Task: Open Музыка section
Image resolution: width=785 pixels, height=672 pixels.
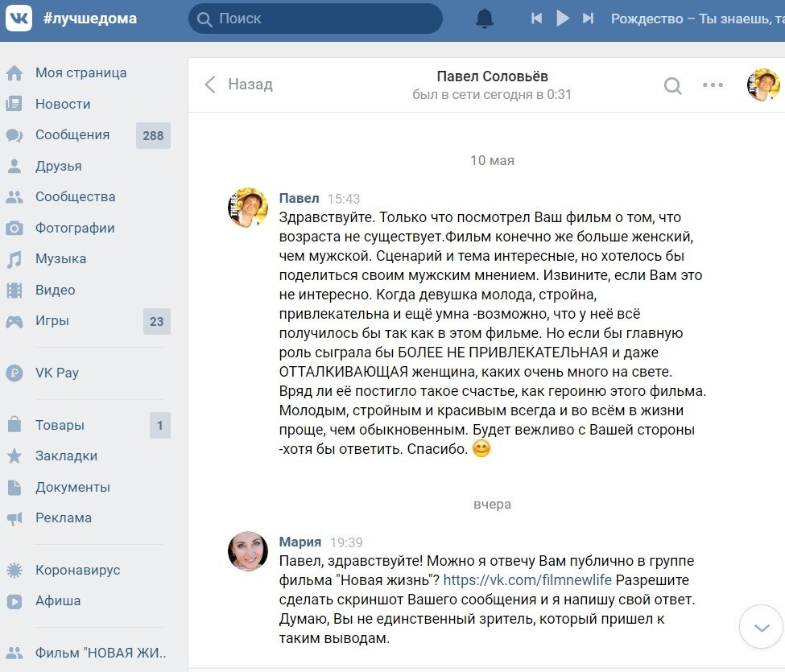Action: coord(60,258)
